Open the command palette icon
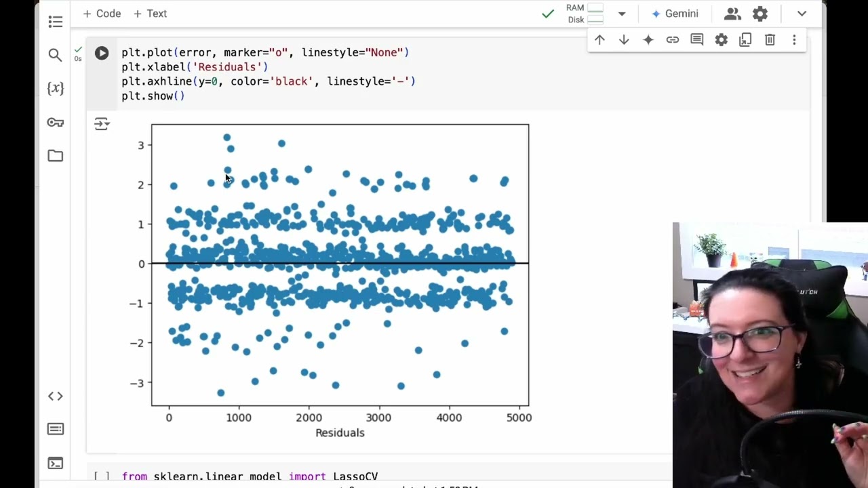Image resolution: width=868 pixels, height=488 pixels. pyautogui.click(x=56, y=429)
